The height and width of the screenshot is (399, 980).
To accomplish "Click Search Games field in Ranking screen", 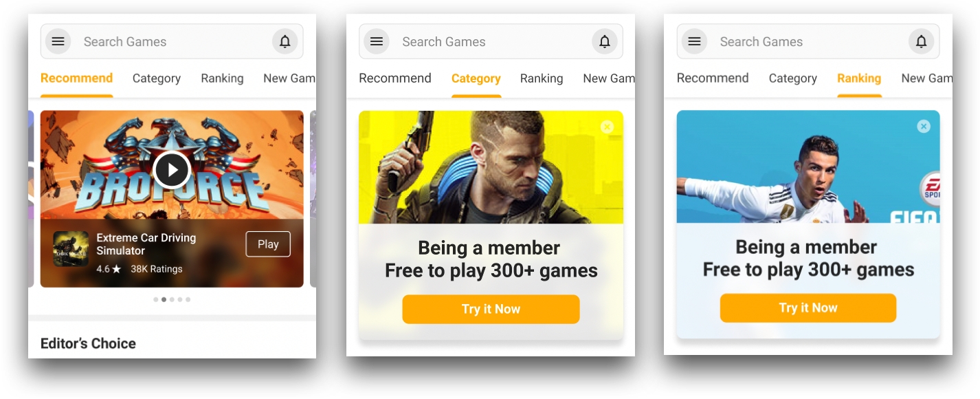I will 808,42.
